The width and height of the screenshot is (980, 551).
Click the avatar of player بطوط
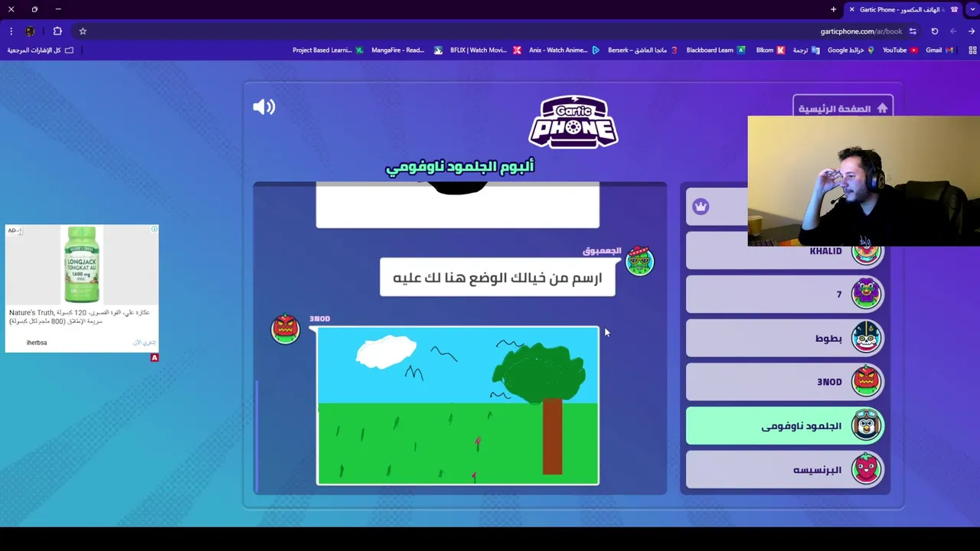pos(866,337)
